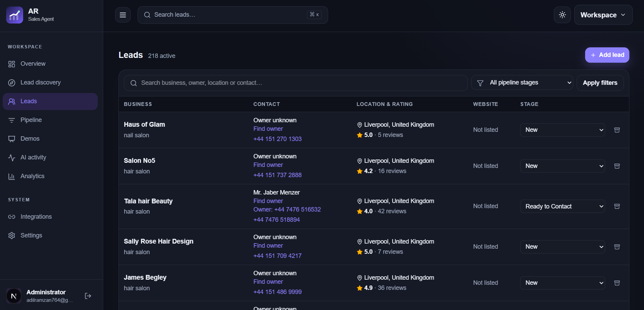644x310 pixels.
Task: Toggle the sidebar with the hamburger menu icon
Action: [x=123, y=15]
